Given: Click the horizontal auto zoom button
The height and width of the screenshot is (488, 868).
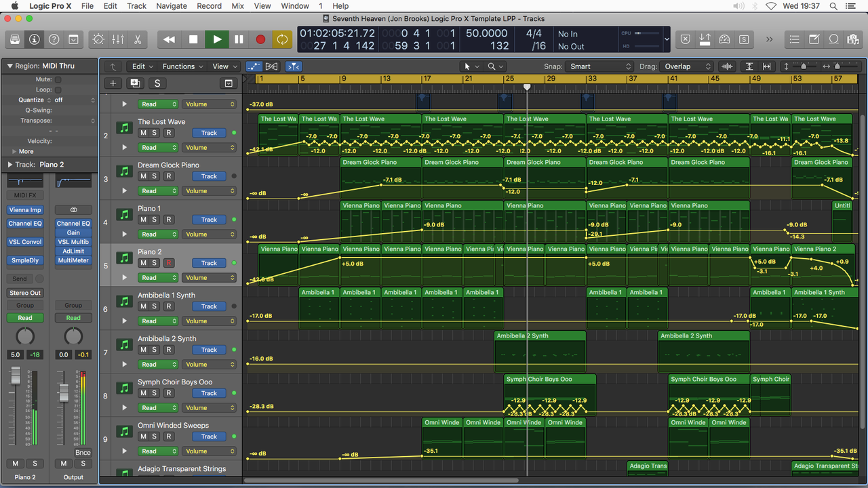Looking at the screenshot, I should click(767, 66).
